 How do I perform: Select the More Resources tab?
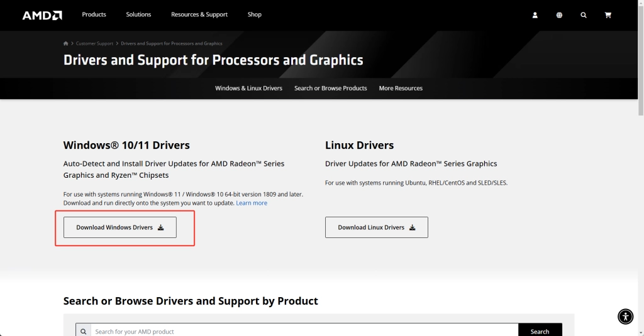tap(401, 88)
